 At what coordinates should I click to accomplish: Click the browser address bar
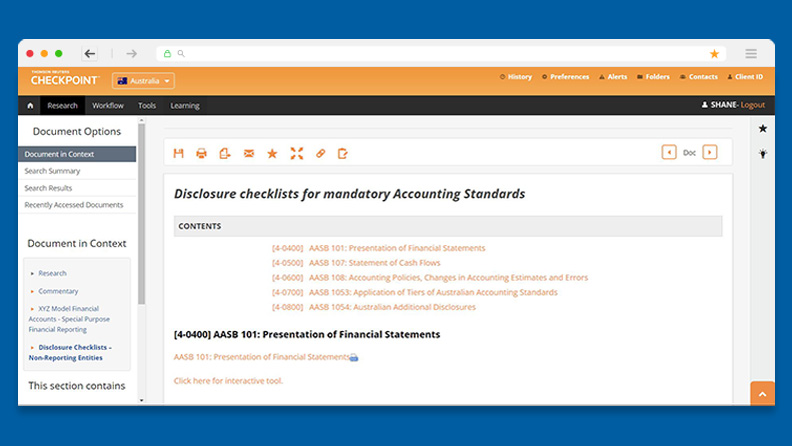pos(440,54)
